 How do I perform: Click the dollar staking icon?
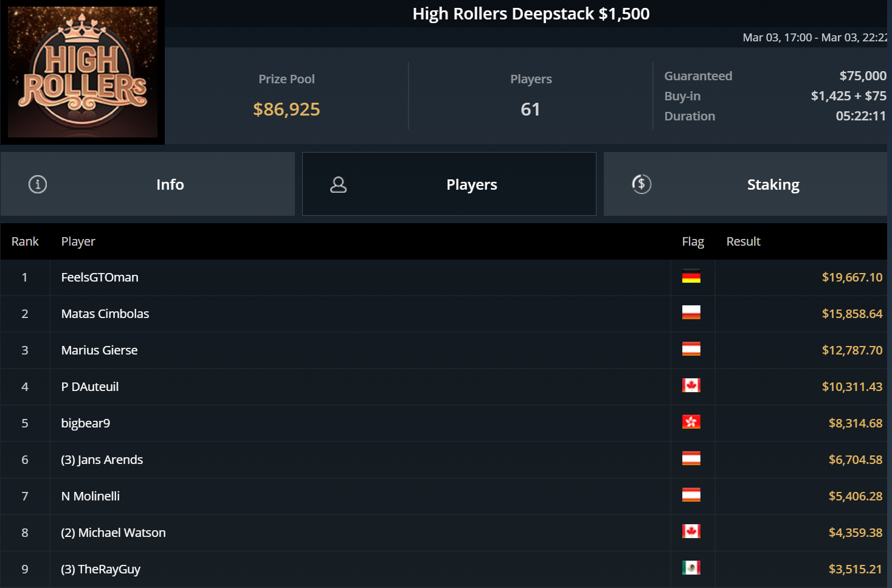coord(641,184)
